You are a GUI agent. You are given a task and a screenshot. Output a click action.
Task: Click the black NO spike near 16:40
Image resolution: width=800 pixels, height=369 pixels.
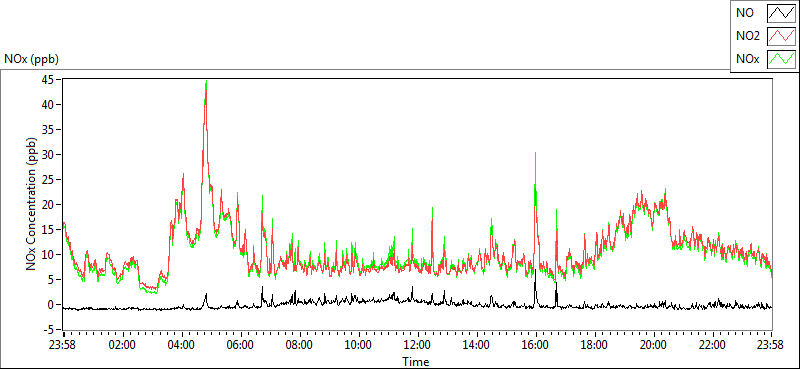point(556,293)
